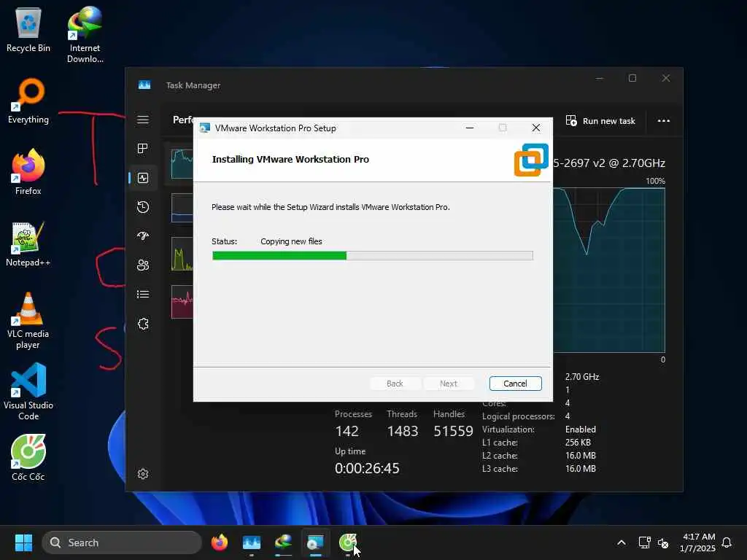This screenshot has width=747, height=560.
Task: Switch to Internet Download Manager taskbar icon
Action: coord(284,542)
